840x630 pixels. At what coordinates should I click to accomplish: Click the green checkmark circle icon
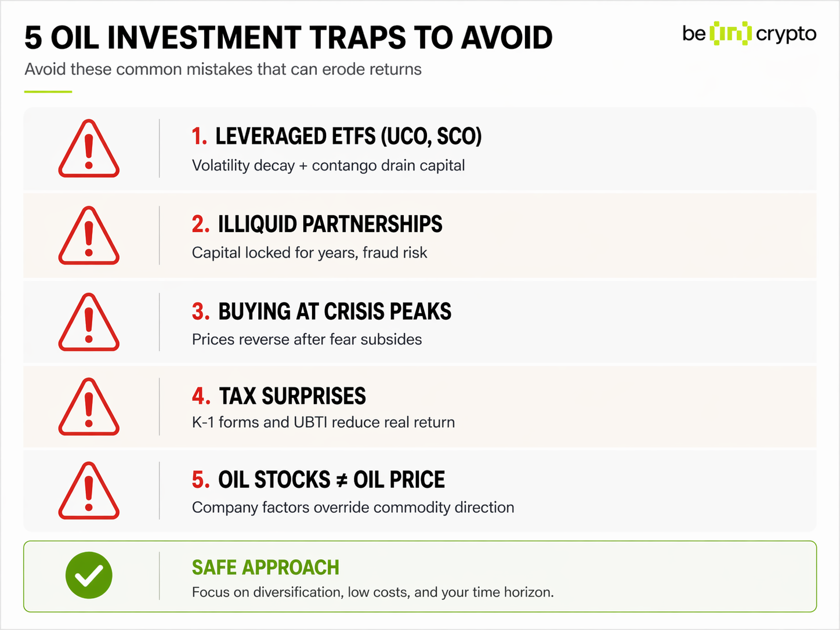click(89, 575)
